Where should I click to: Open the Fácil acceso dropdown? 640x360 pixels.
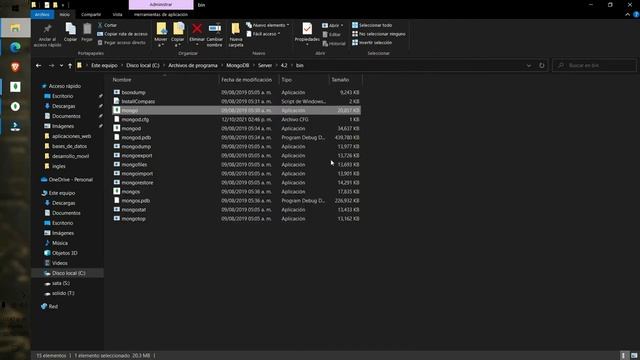264,34
